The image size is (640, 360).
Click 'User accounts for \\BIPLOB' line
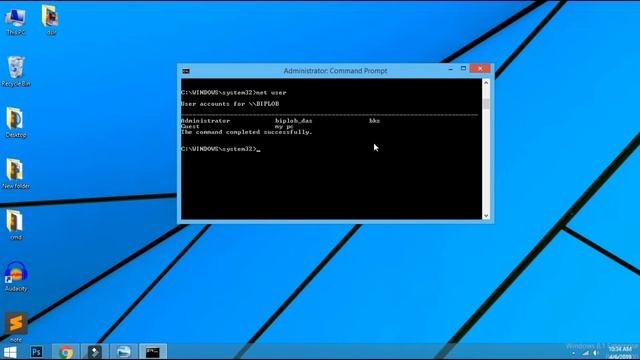tap(230, 104)
